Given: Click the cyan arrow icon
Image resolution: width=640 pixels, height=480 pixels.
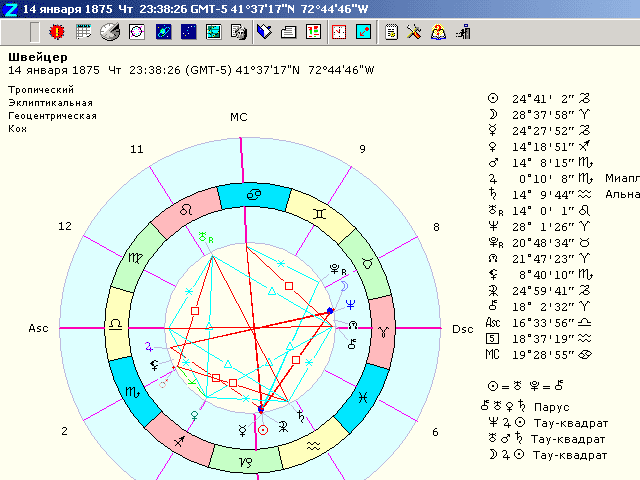Looking at the screenshot, I should pyautogui.click(x=363, y=32).
